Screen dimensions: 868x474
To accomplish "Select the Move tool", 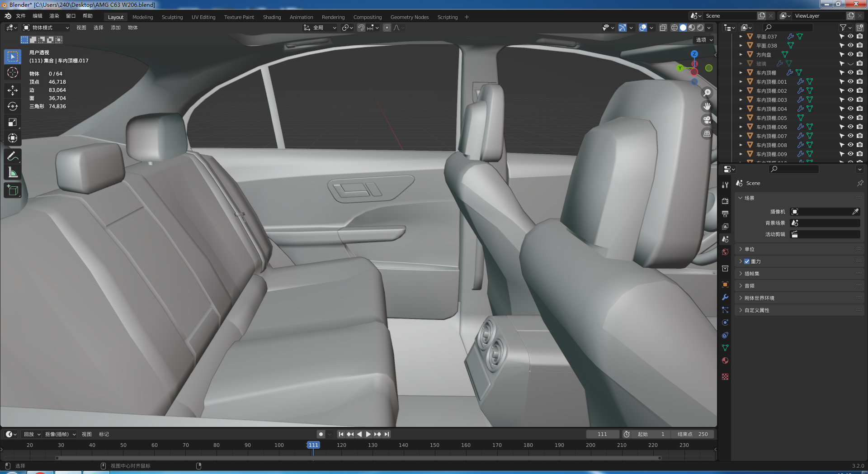I will point(13,90).
